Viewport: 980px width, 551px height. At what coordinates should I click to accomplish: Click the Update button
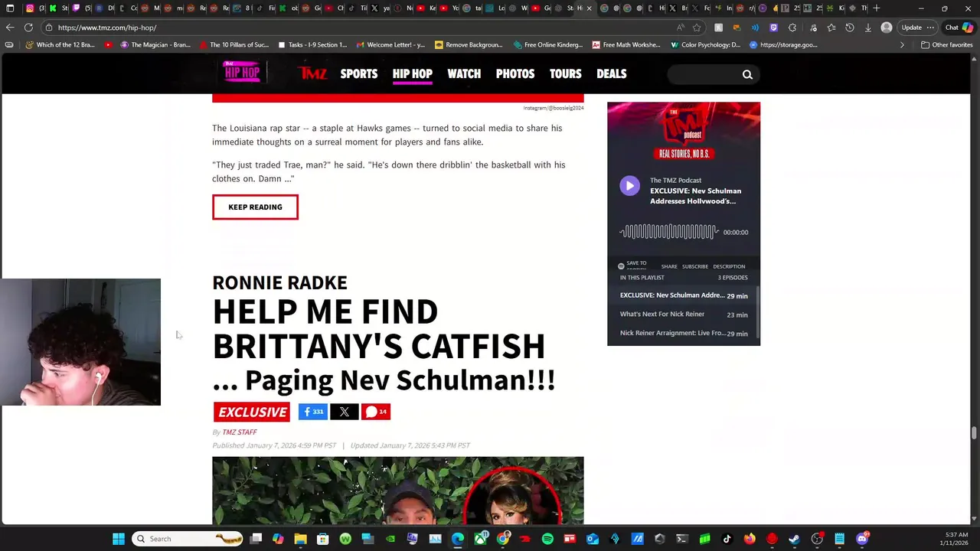pos(917,28)
